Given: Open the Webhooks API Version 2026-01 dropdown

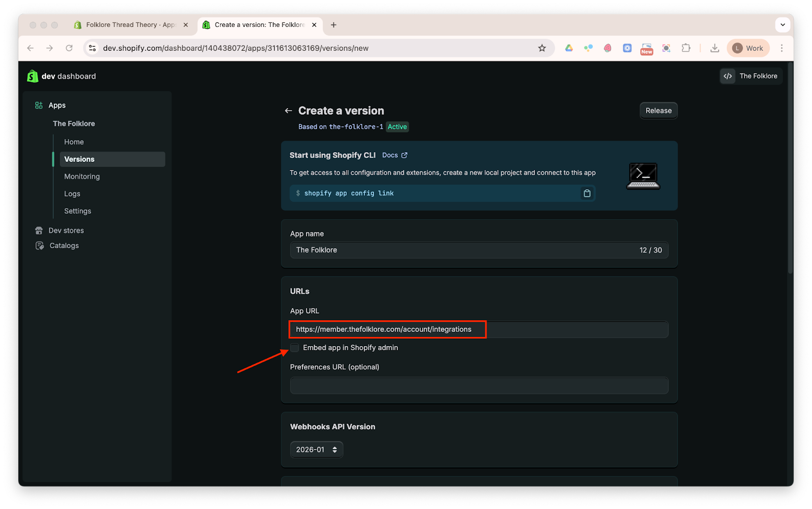Looking at the screenshot, I should tap(316, 450).
